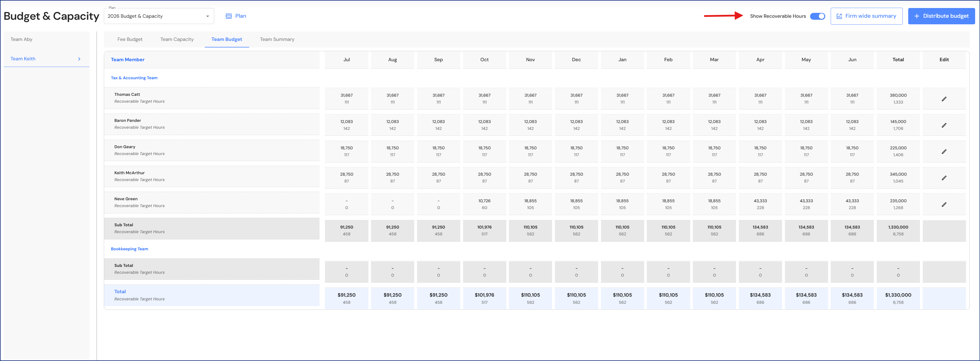The width and height of the screenshot is (980, 361).
Task: Click the Team Member column header
Action: tap(128, 60)
